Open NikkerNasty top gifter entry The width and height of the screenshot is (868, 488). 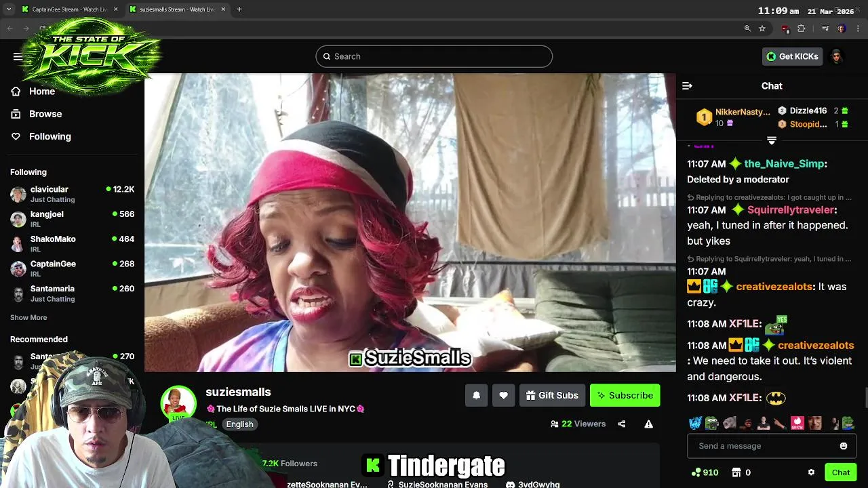coord(733,117)
